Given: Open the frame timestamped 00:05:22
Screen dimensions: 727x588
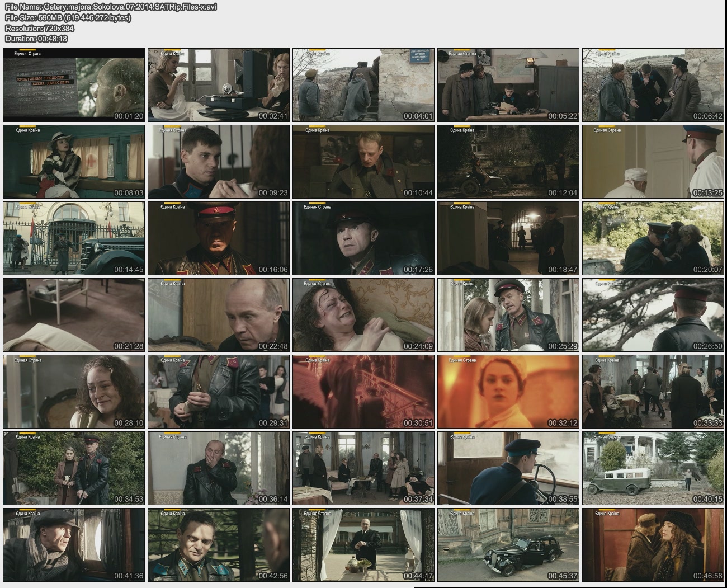Looking at the screenshot, I should click(x=508, y=85).
